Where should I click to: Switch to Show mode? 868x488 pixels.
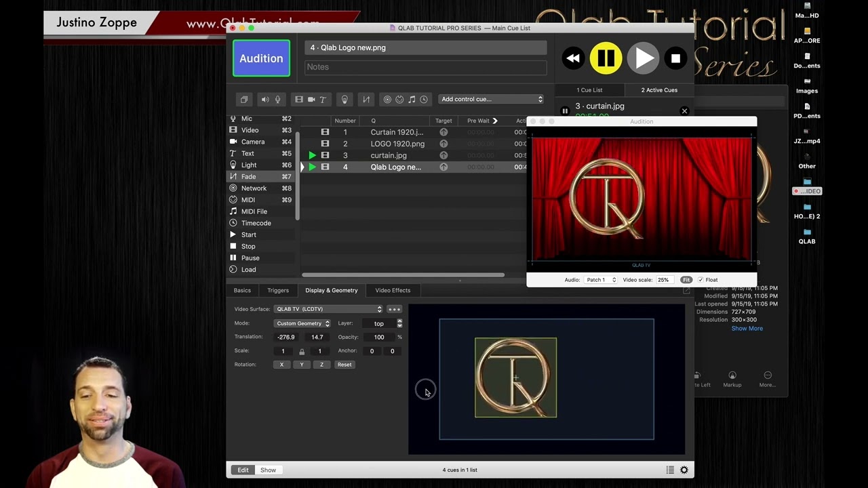coord(268,470)
